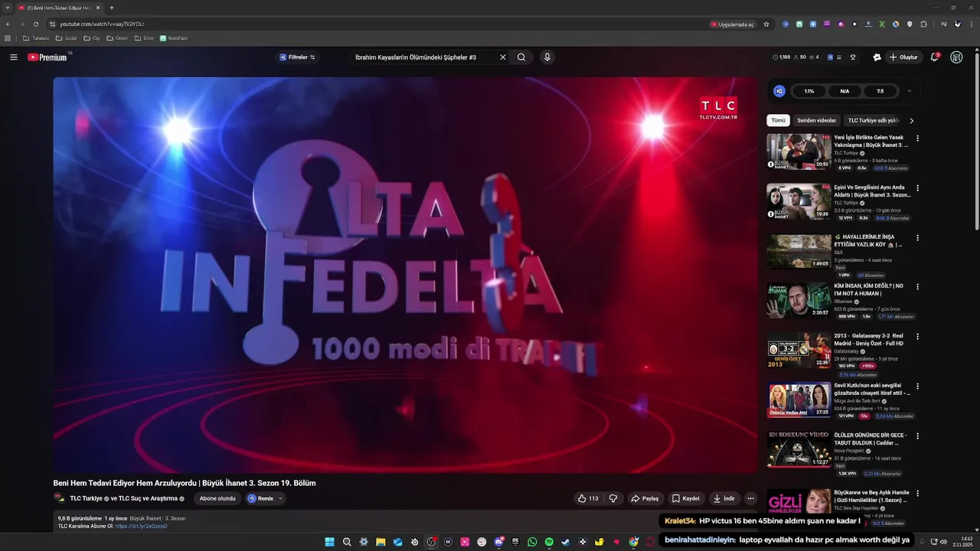The width and height of the screenshot is (980, 551).
Task: Open notifications bell
Action: [x=934, y=57]
